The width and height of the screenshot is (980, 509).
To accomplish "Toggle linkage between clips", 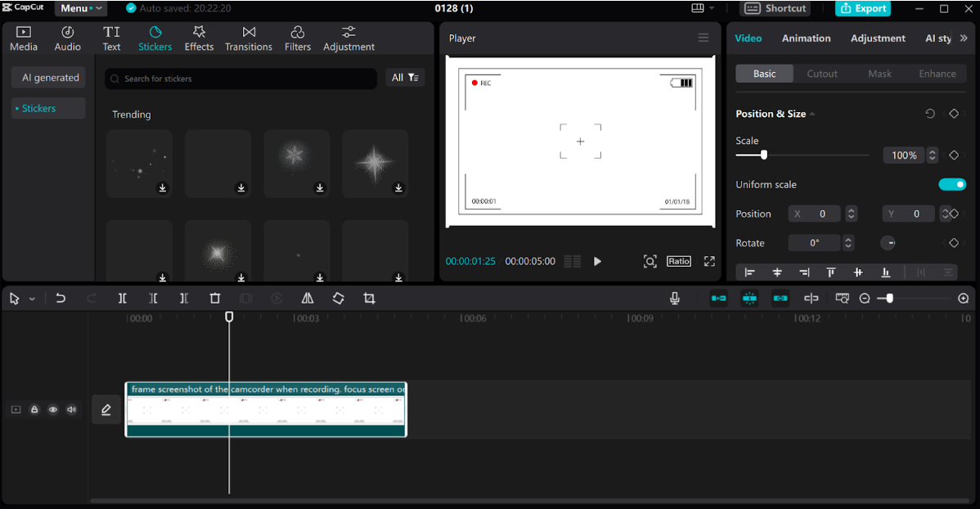I will pyautogui.click(x=780, y=298).
